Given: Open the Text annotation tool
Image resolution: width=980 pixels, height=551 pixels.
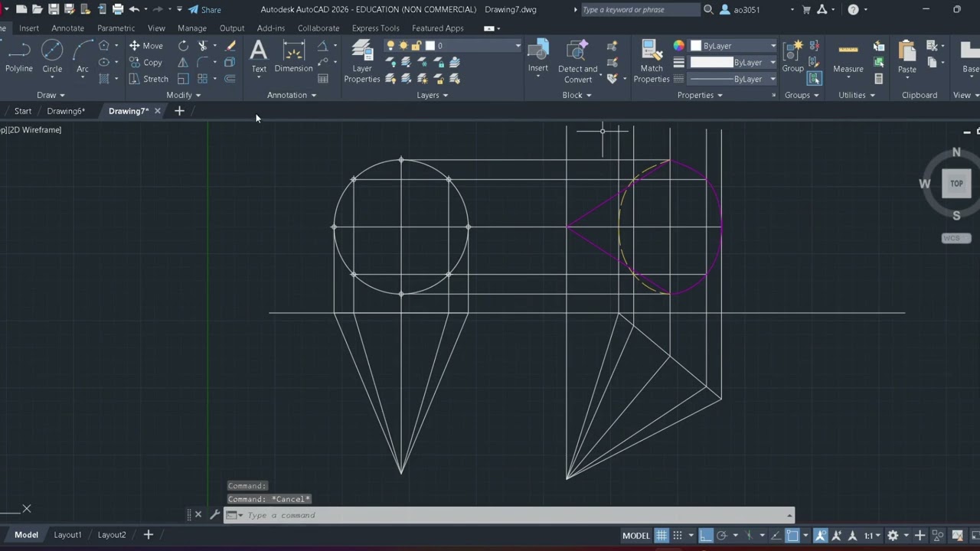Looking at the screenshot, I should [x=259, y=57].
